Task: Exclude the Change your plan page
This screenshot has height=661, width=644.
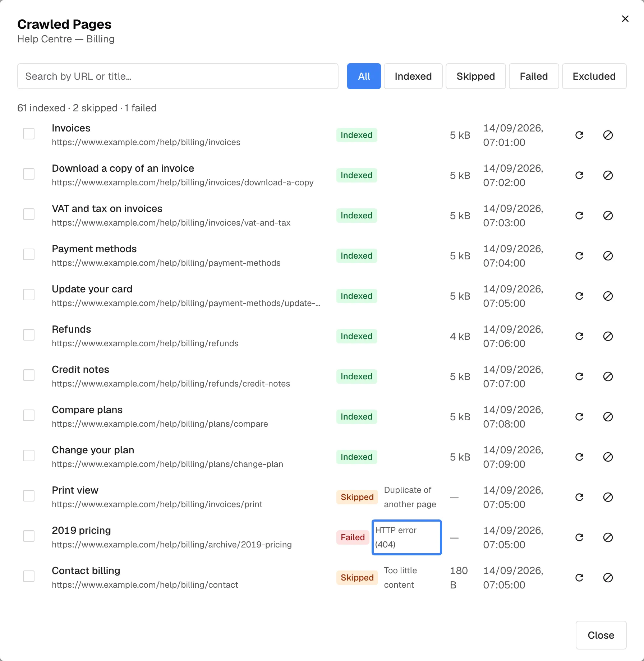Action: coord(608,457)
